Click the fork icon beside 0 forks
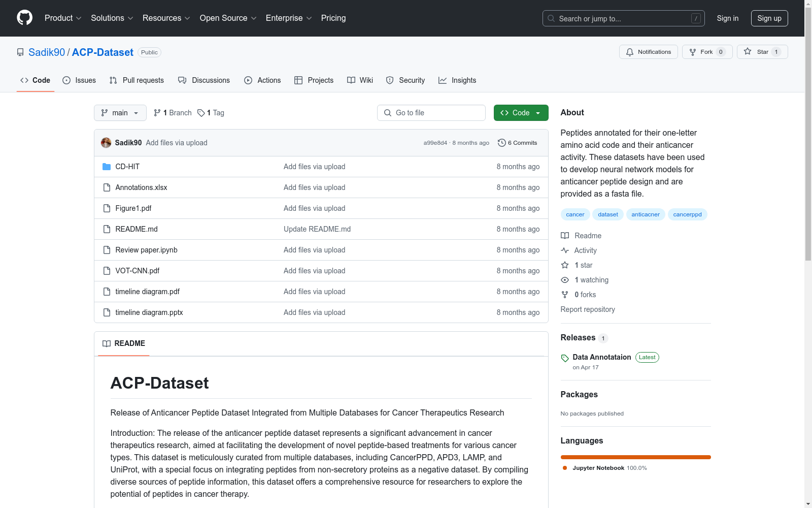812x508 pixels. (x=565, y=295)
